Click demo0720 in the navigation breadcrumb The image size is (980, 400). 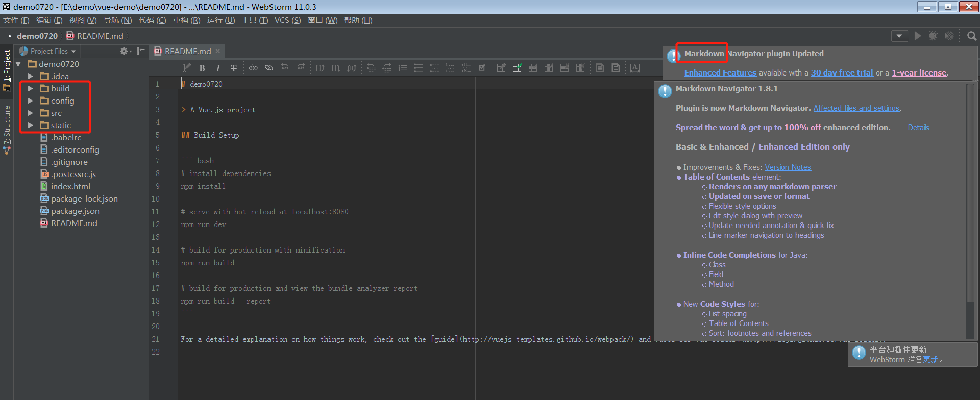click(x=37, y=36)
